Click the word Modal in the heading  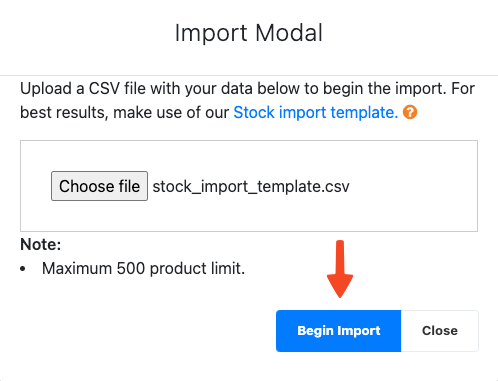(x=289, y=33)
